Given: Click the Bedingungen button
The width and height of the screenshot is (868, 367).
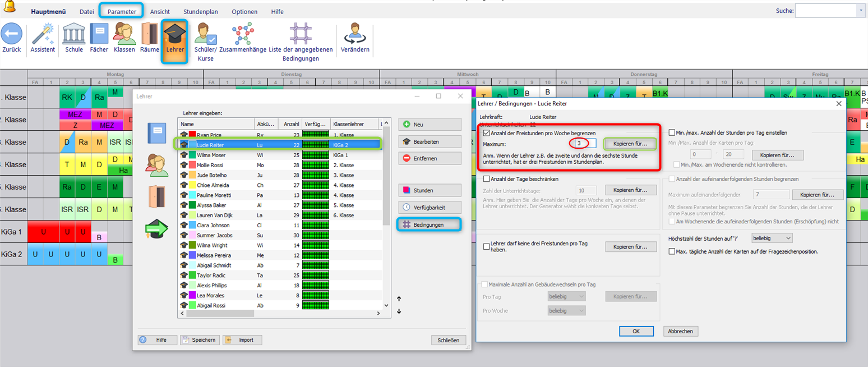Looking at the screenshot, I should click(430, 224).
